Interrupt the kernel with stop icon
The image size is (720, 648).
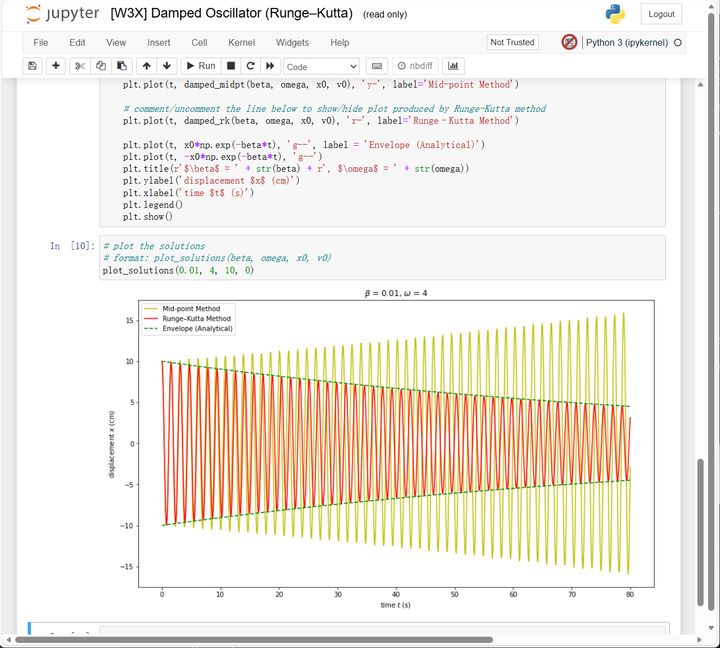(x=231, y=66)
